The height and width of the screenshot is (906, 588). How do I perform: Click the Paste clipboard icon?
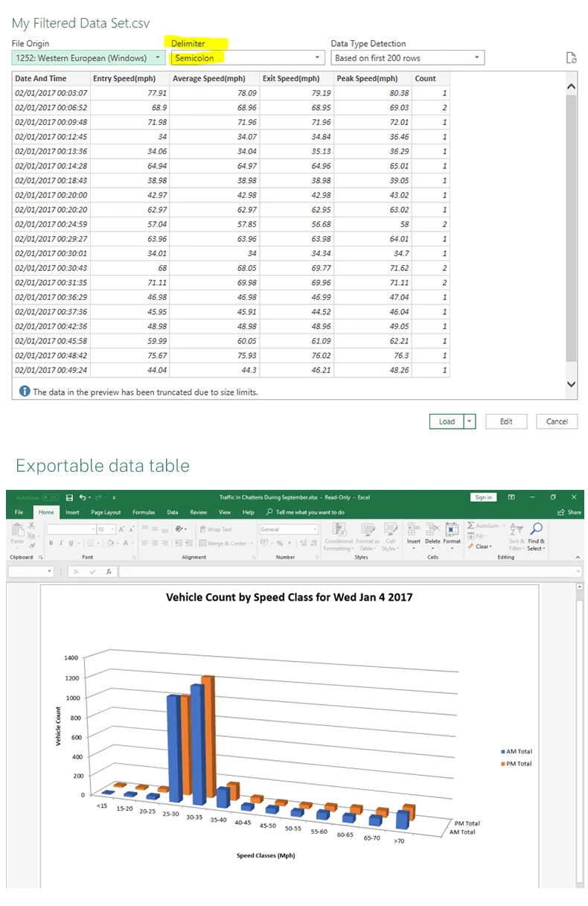click(x=18, y=531)
